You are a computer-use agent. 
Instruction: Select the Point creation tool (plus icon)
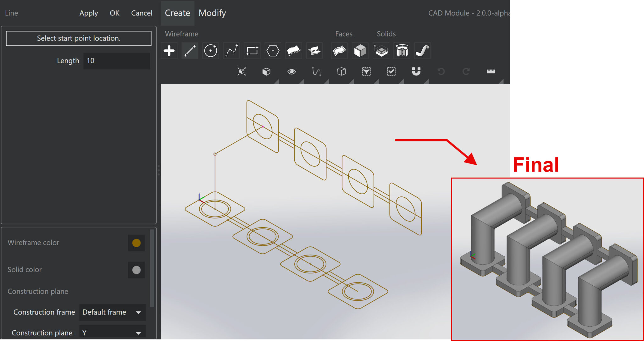coord(169,51)
